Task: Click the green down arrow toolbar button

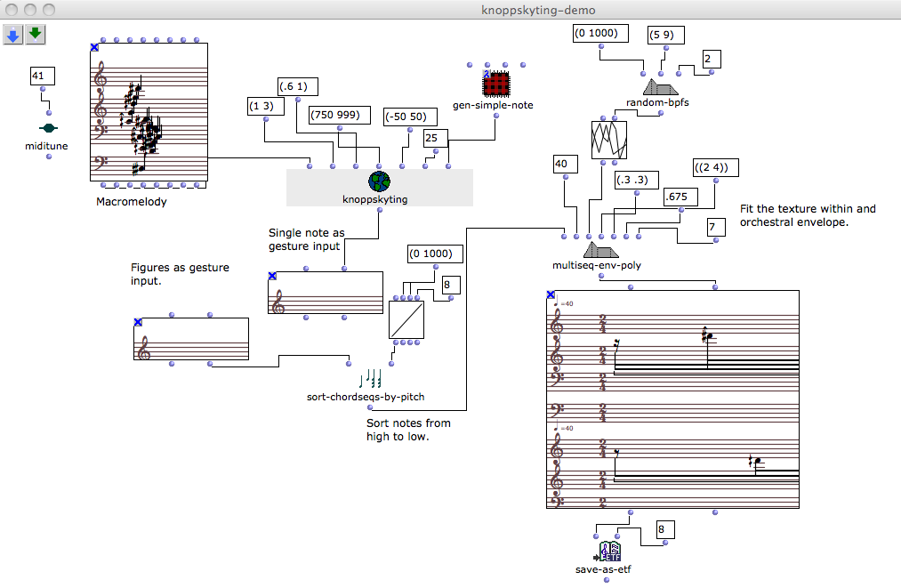Action: pos(35,35)
